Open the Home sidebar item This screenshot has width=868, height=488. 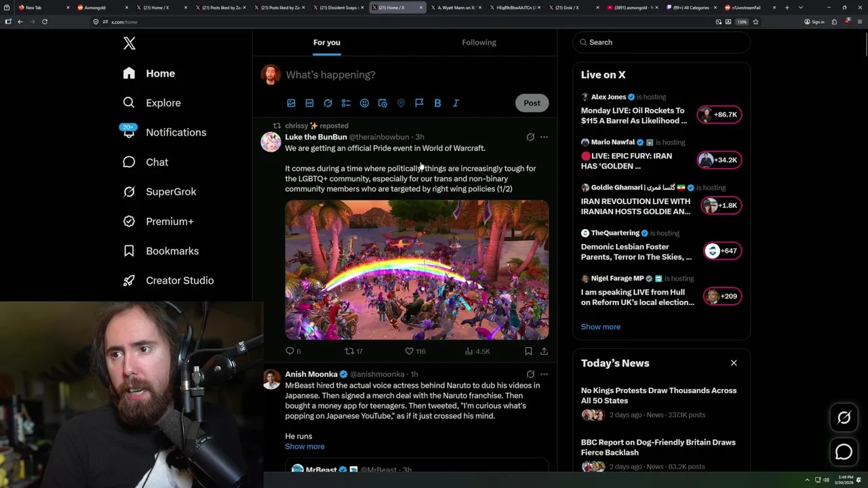click(x=149, y=73)
